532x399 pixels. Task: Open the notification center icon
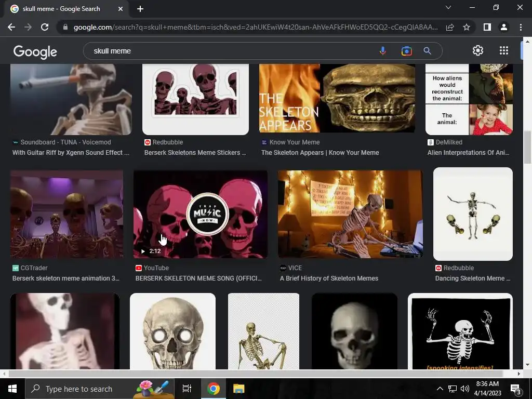pyautogui.click(x=515, y=389)
